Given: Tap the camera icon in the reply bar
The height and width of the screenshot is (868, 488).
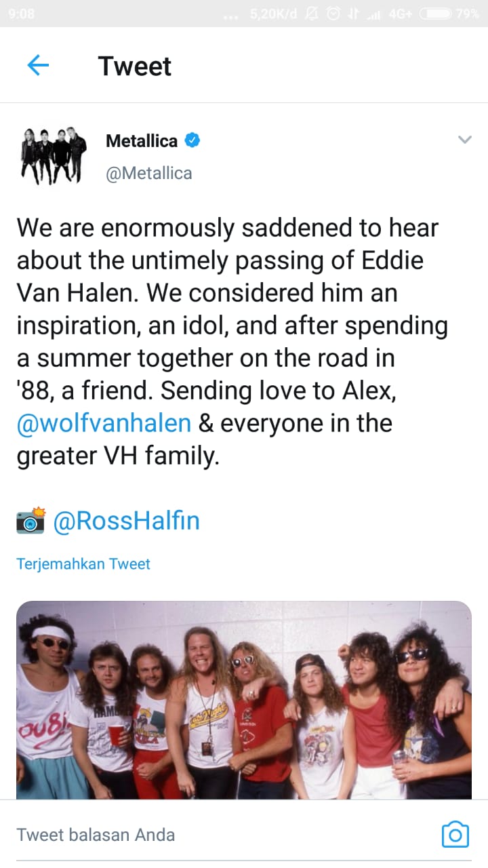Looking at the screenshot, I should click(x=455, y=835).
